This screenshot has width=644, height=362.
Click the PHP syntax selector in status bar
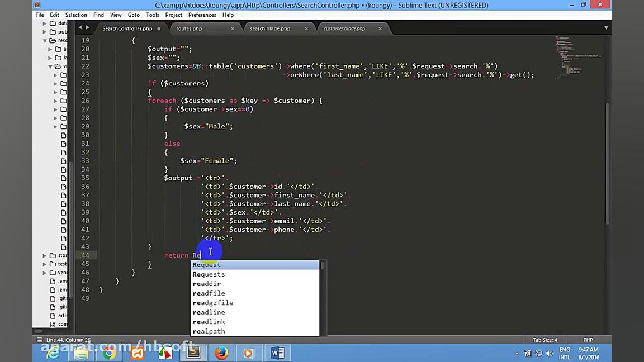click(588, 340)
